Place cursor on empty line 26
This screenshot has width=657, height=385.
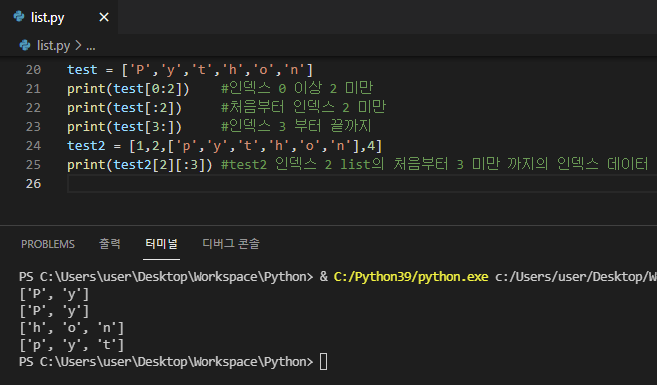pyautogui.click(x=362, y=183)
